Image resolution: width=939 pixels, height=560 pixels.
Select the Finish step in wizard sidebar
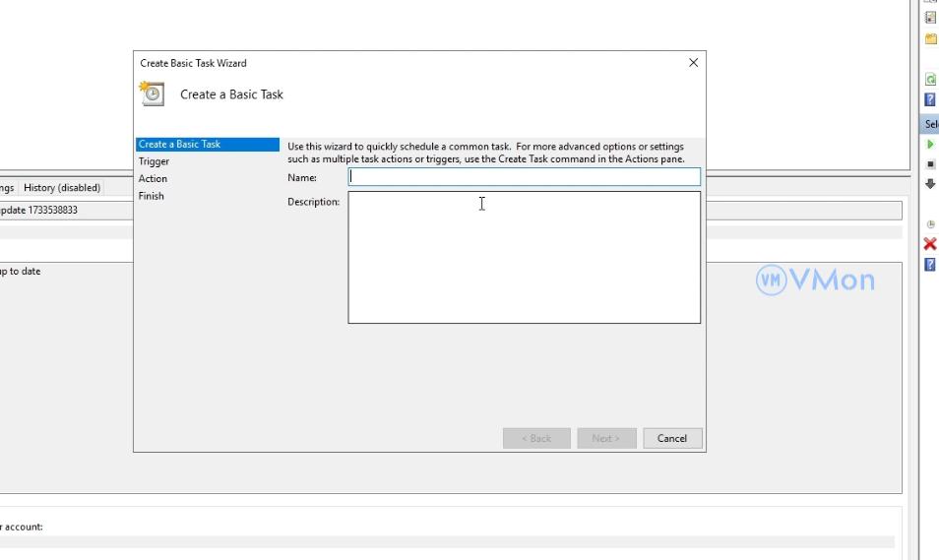pos(152,196)
